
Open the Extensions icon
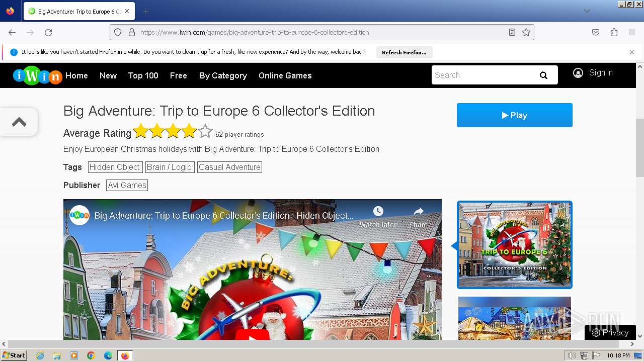pos(614,32)
